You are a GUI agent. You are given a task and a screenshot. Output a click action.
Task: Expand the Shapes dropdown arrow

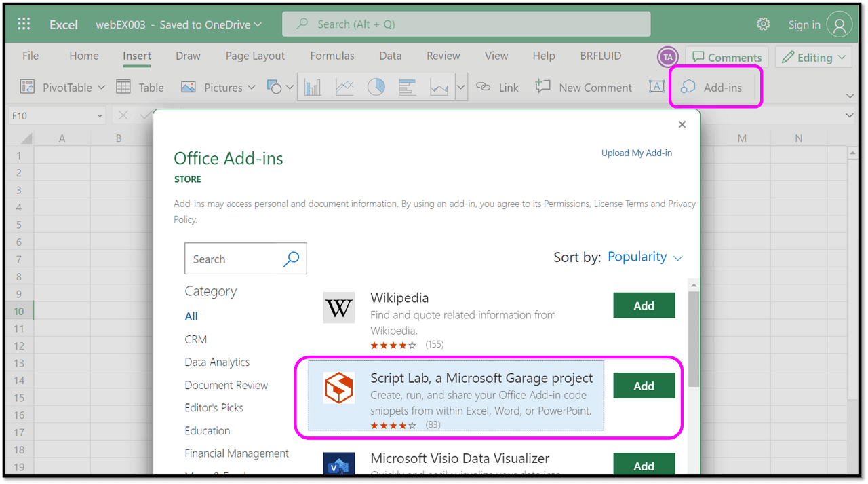coord(290,88)
